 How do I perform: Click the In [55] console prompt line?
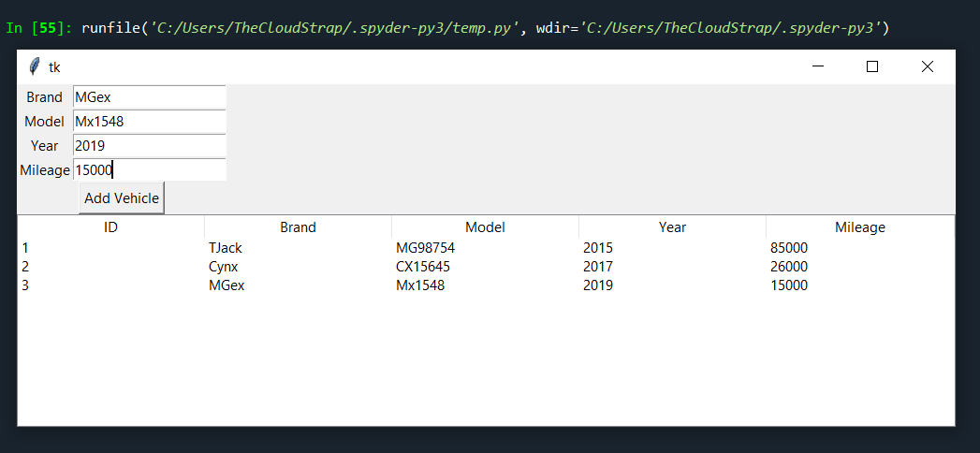[x=447, y=28]
